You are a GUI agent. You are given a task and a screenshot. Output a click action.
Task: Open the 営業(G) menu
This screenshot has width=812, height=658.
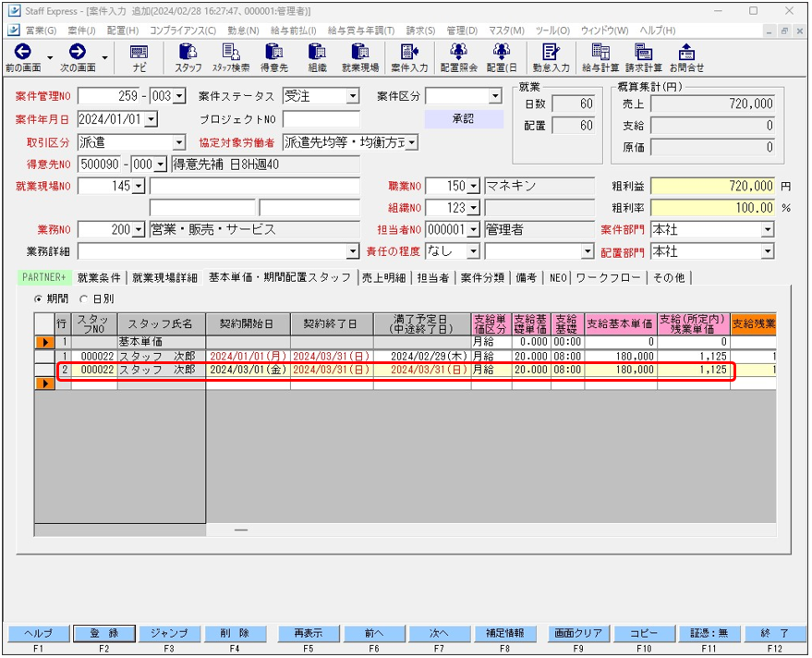(41, 30)
